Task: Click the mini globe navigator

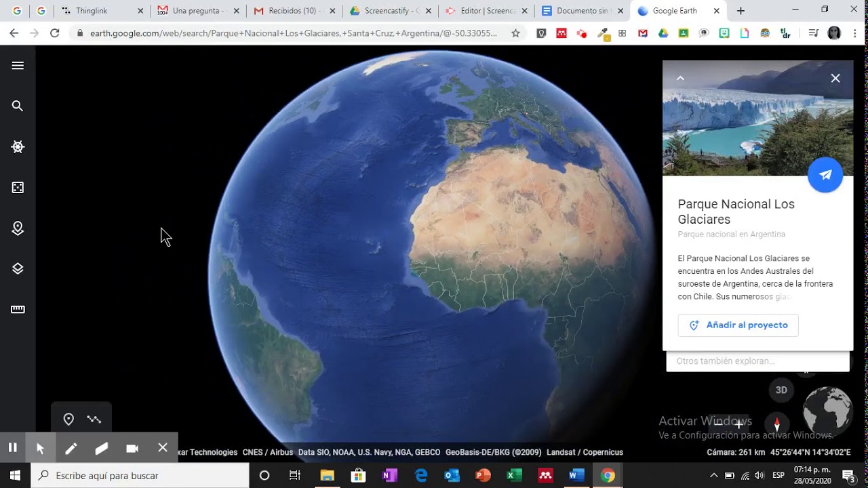Action: click(827, 410)
